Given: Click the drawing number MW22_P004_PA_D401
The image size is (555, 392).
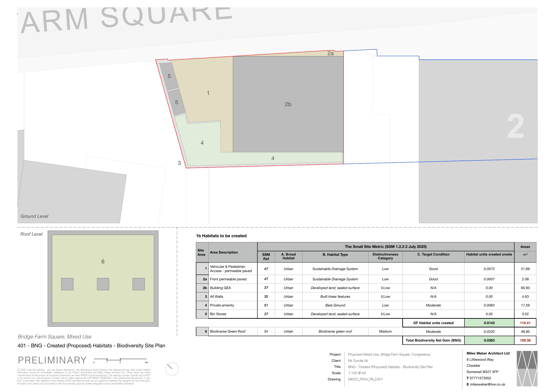Looking at the screenshot, I should [365, 379].
